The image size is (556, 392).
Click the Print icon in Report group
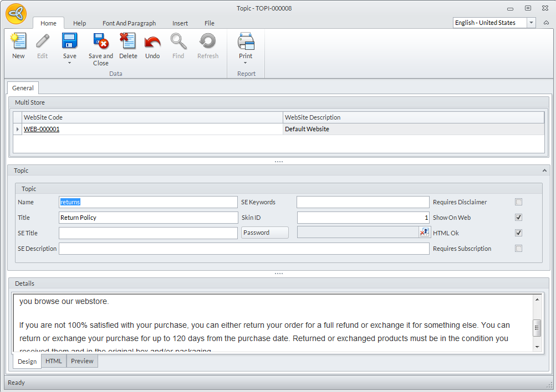tap(246, 42)
